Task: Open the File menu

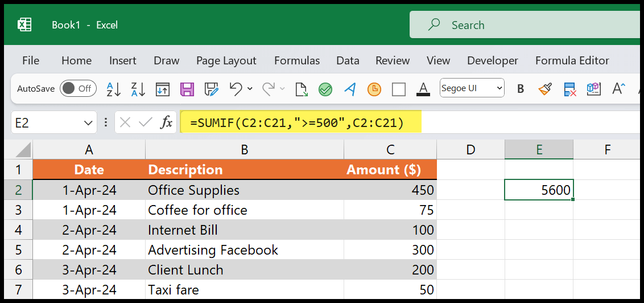Action: [31, 61]
